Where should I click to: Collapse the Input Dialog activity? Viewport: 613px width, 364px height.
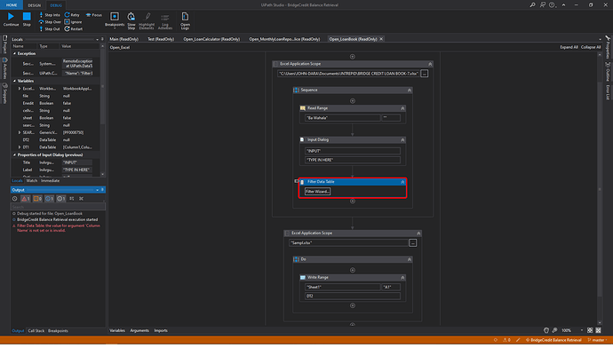tap(402, 140)
